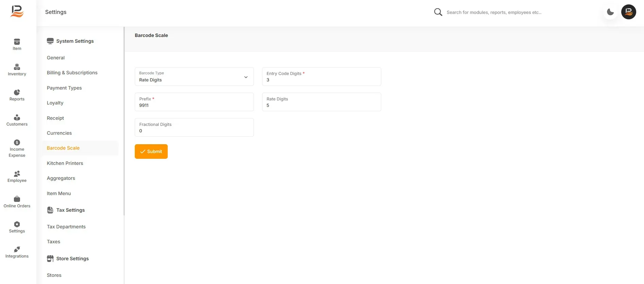Open the Online Orders bag icon
The width and height of the screenshot is (644, 284).
click(x=17, y=199)
